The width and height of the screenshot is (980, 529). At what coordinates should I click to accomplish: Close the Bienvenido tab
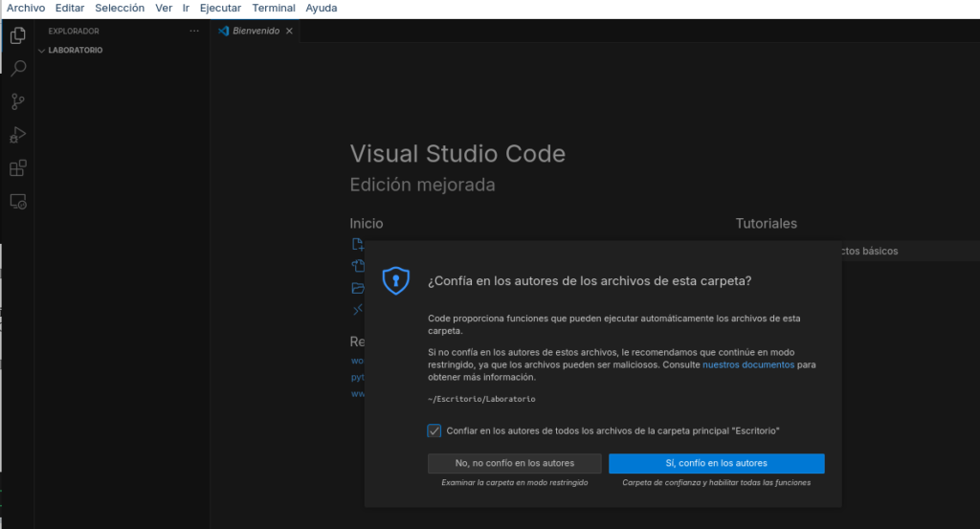pos(289,31)
